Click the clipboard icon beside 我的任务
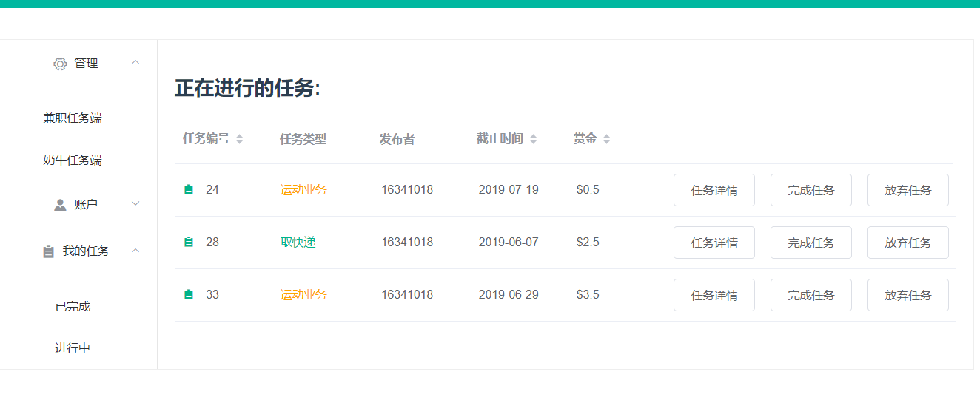The image size is (980, 417). [49, 252]
